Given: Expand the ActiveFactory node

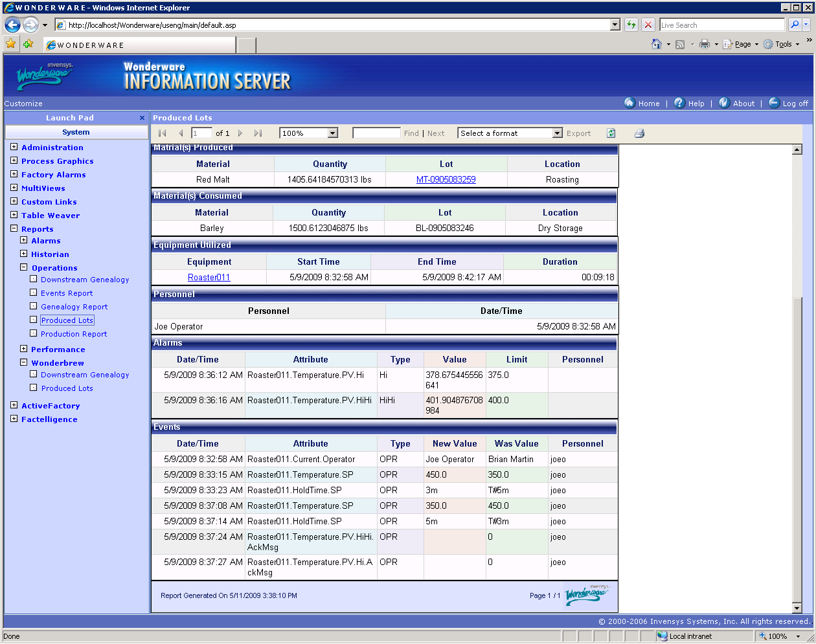Looking at the screenshot, I should coord(14,405).
